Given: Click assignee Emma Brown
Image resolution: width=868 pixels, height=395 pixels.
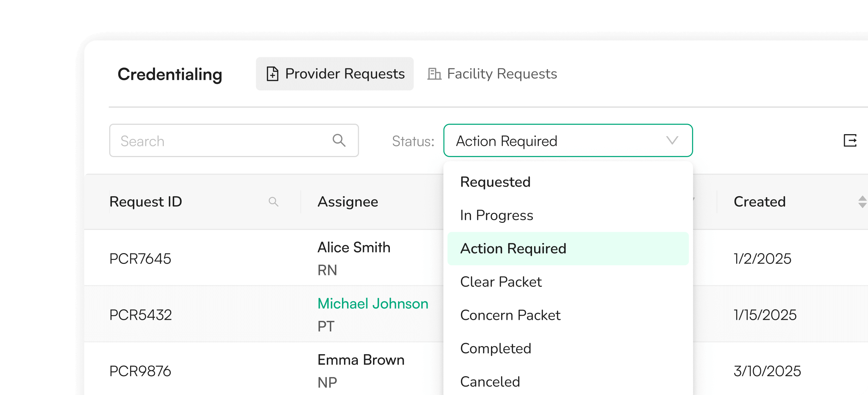Looking at the screenshot, I should coord(361,360).
